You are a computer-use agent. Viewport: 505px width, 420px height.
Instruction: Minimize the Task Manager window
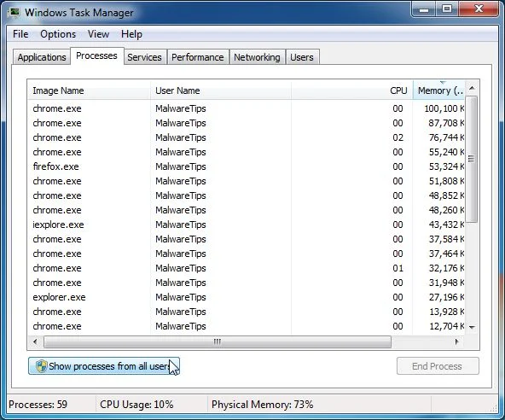(424, 9)
